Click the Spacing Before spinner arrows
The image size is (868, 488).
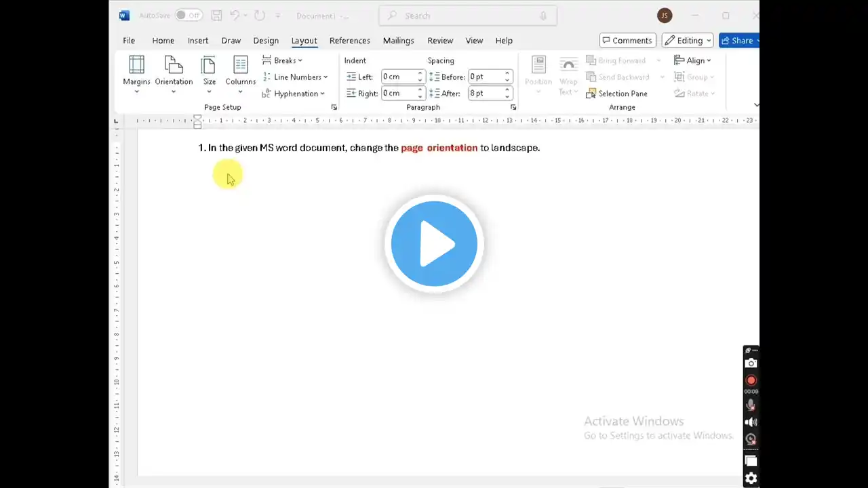point(507,77)
